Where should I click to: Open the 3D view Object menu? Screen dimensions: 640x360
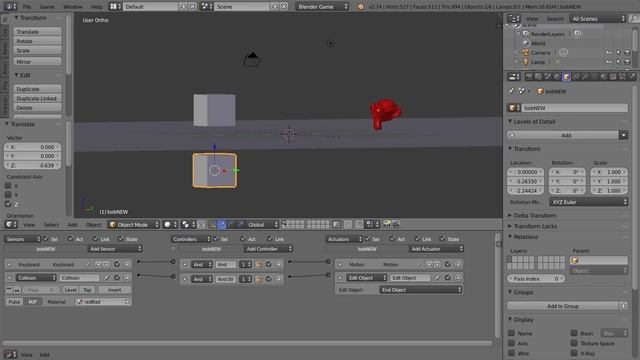(x=93, y=225)
